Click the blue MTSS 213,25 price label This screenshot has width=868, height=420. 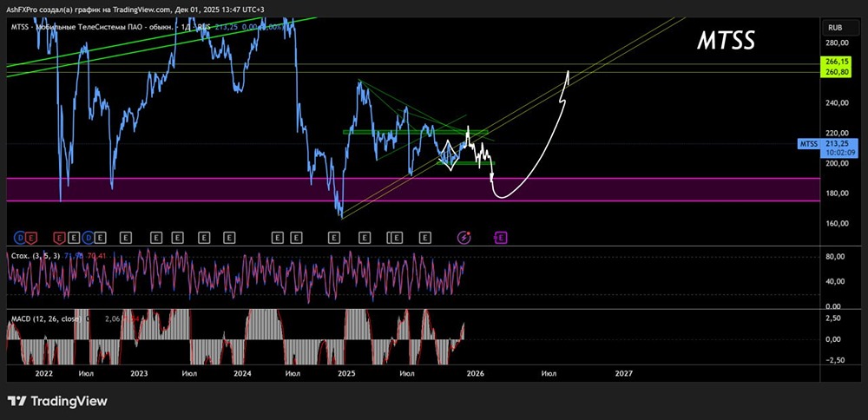tap(827, 148)
